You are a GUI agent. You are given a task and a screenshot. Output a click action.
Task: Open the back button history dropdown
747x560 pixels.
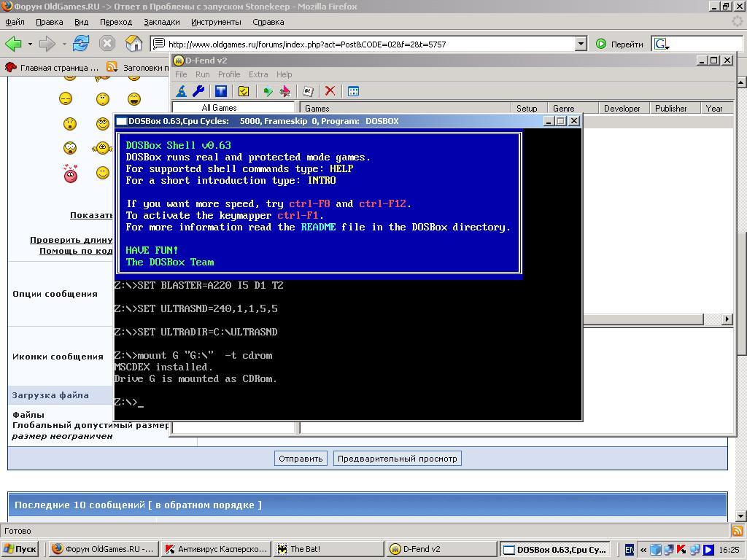coord(29,44)
